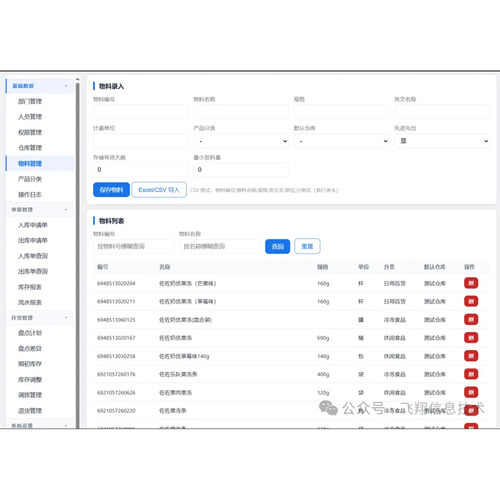Click the 重置 reset button

click(x=307, y=246)
